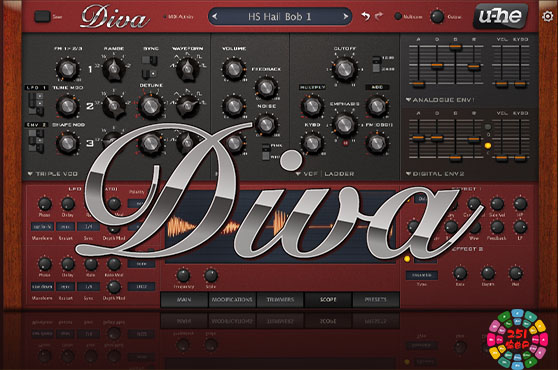This screenshot has width=558, height=370.
Task: Expand the Triple VCO module menu
Action: tap(53, 174)
